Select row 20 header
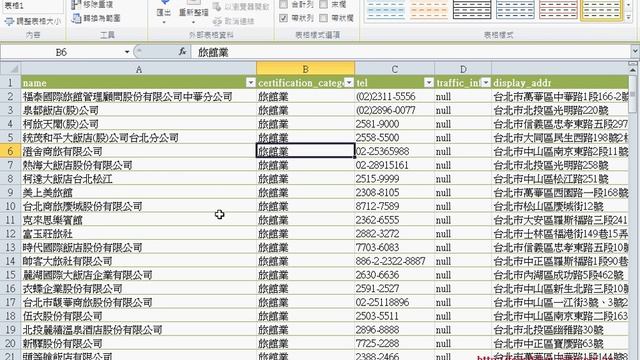 pyautogui.click(x=10, y=343)
